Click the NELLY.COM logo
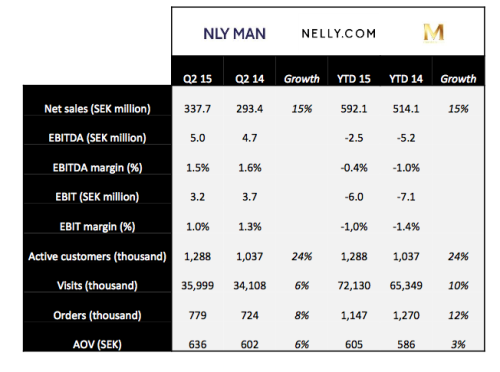Screen dimensions: 500x372 (x=339, y=33)
